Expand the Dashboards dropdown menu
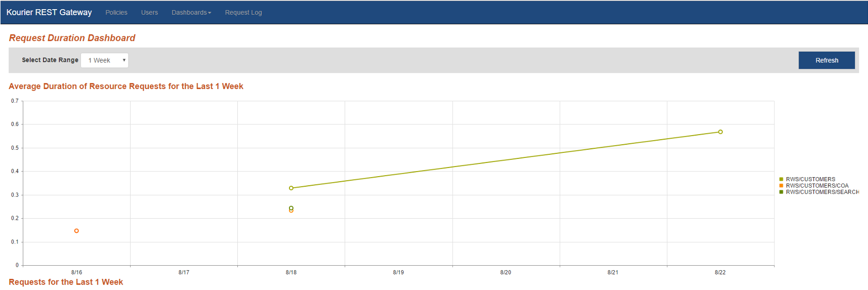 [191, 13]
